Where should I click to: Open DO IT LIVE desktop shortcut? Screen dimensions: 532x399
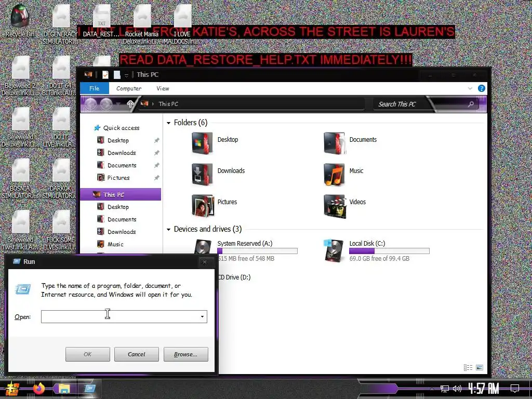coord(60,127)
